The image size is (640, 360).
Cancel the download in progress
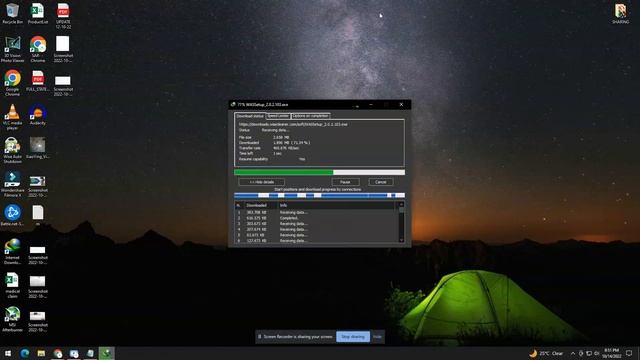(x=381, y=182)
